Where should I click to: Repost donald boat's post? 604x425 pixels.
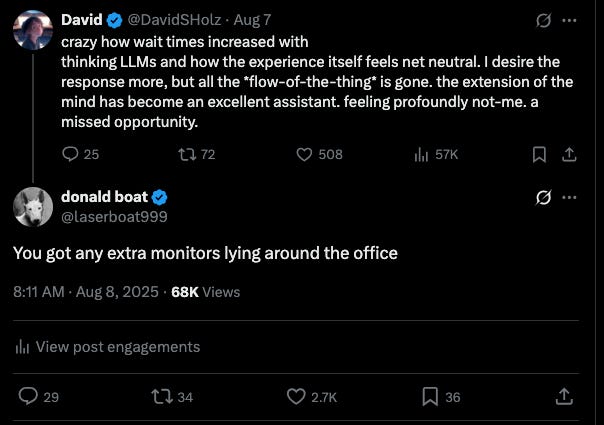[158, 397]
